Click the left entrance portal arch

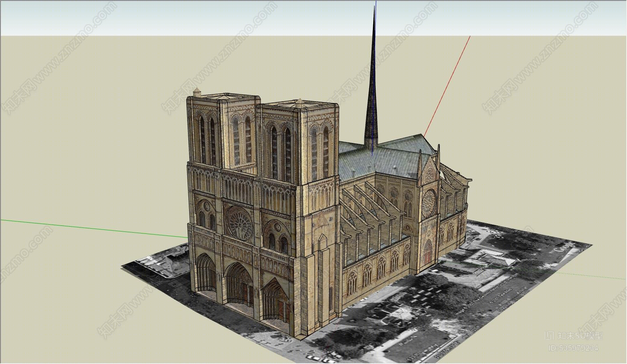(x=206, y=274)
